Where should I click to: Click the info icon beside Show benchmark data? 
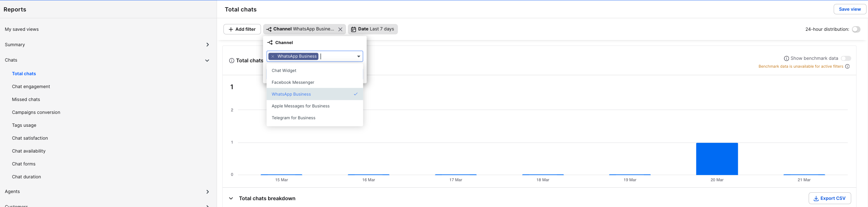786,59
